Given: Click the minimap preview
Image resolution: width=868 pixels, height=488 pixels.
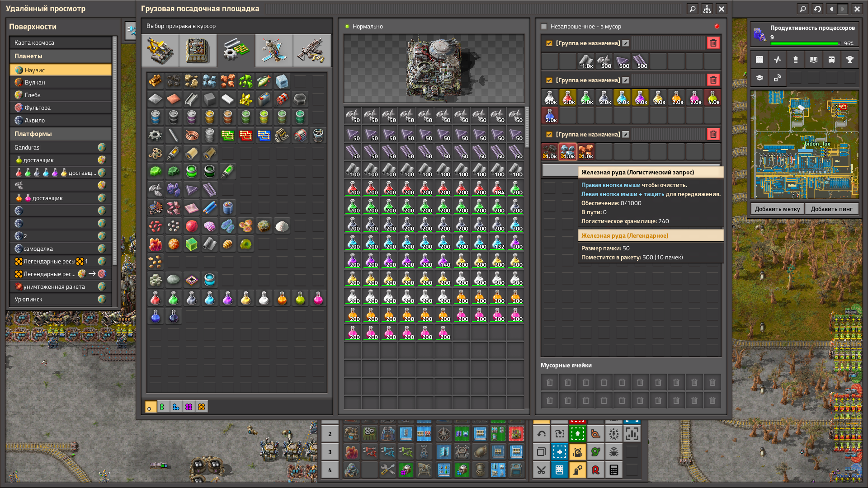Looking at the screenshot, I should [804, 145].
